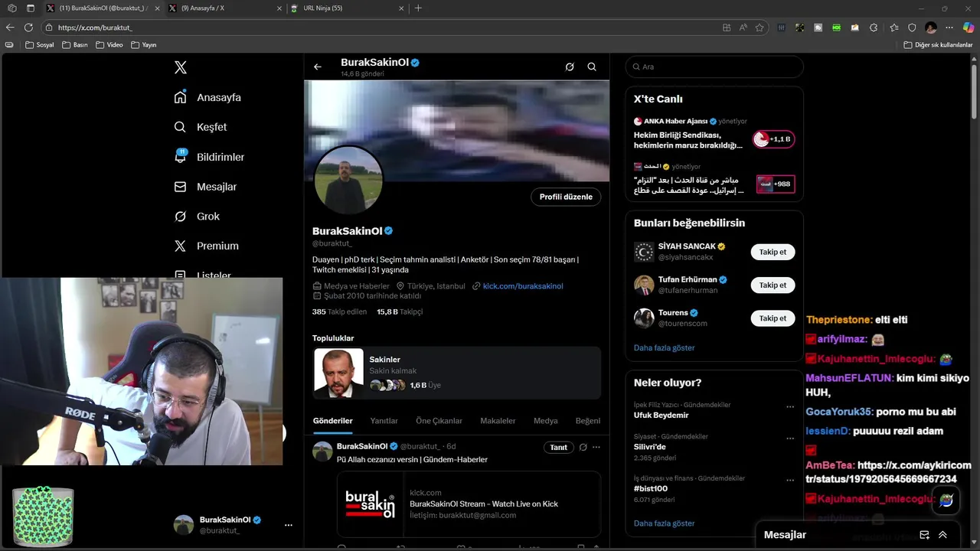Select the Öne Çıkanlar profile tab
980x551 pixels.
click(x=439, y=421)
